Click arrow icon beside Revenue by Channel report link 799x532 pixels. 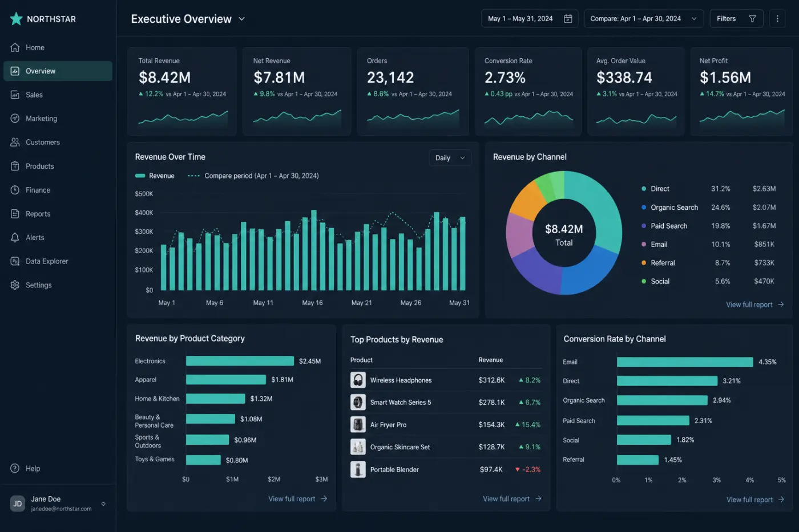click(x=781, y=304)
